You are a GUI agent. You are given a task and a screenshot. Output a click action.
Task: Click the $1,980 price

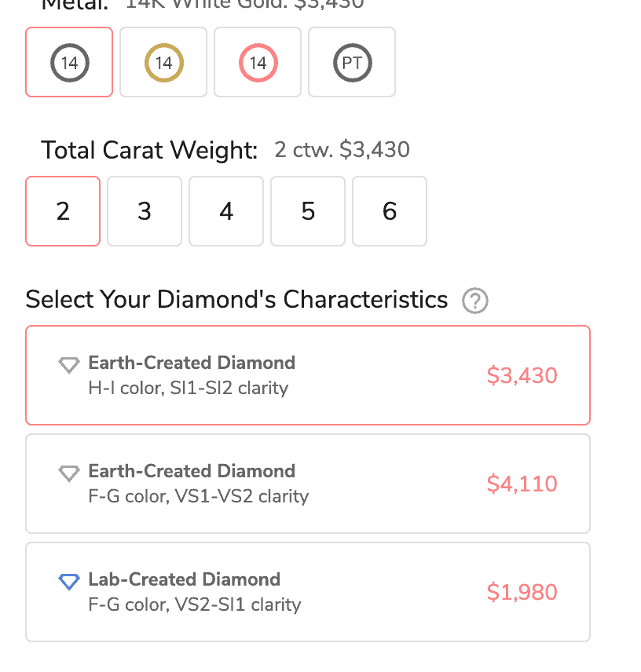click(x=522, y=592)
